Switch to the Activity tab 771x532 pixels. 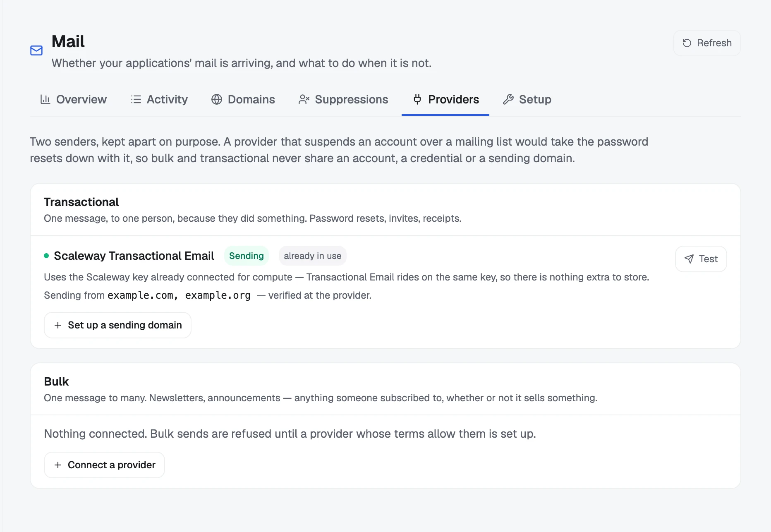[159, 99]
